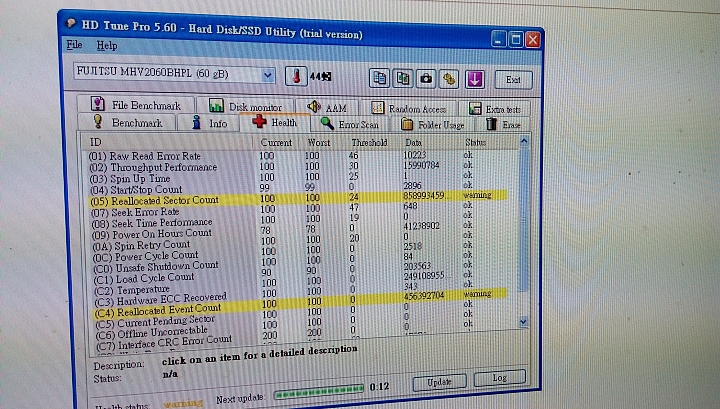
Task: Open the File menu
Action: [x=74, y=45]
